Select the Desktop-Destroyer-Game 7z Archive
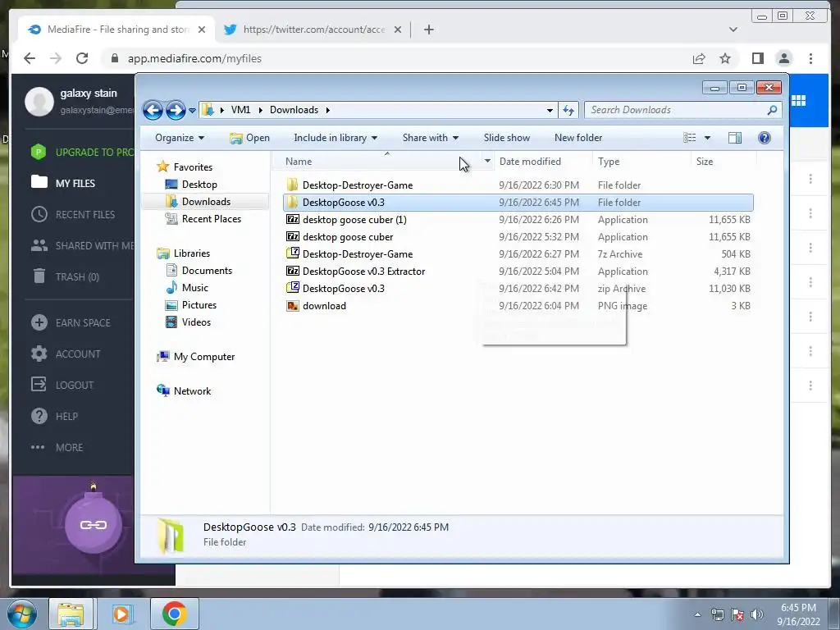The height and width of the screenshot is (630, 840). [518, 254]
